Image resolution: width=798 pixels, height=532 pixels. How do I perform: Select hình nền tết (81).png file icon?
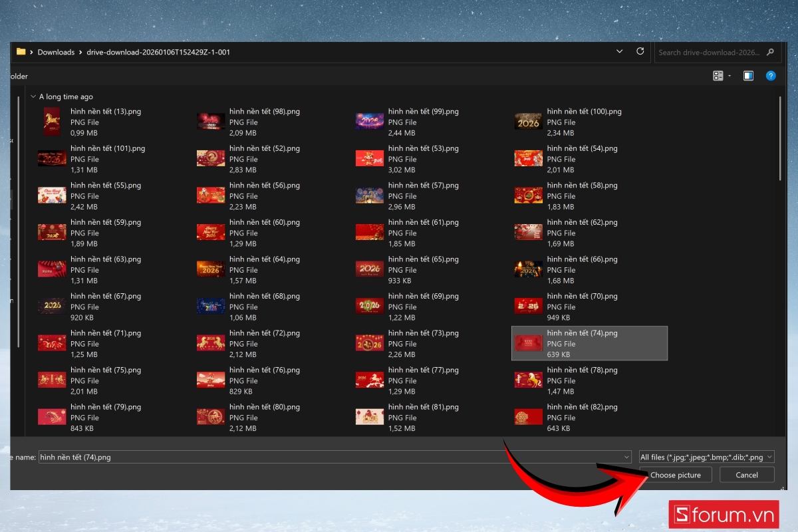click(369, 417)
